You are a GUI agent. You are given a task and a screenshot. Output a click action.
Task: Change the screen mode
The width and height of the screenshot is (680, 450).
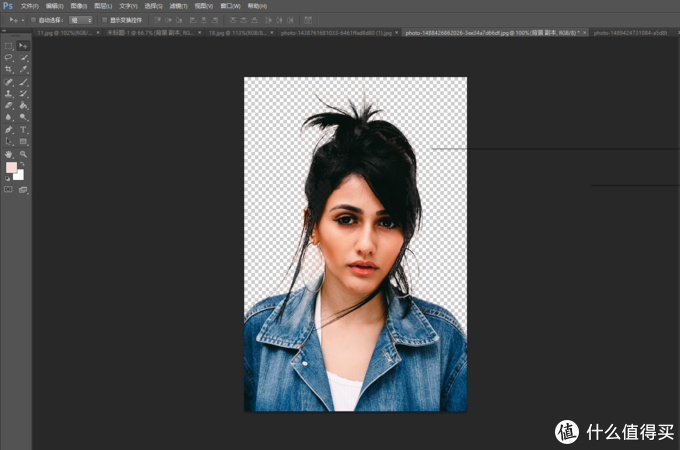point(23,189)
